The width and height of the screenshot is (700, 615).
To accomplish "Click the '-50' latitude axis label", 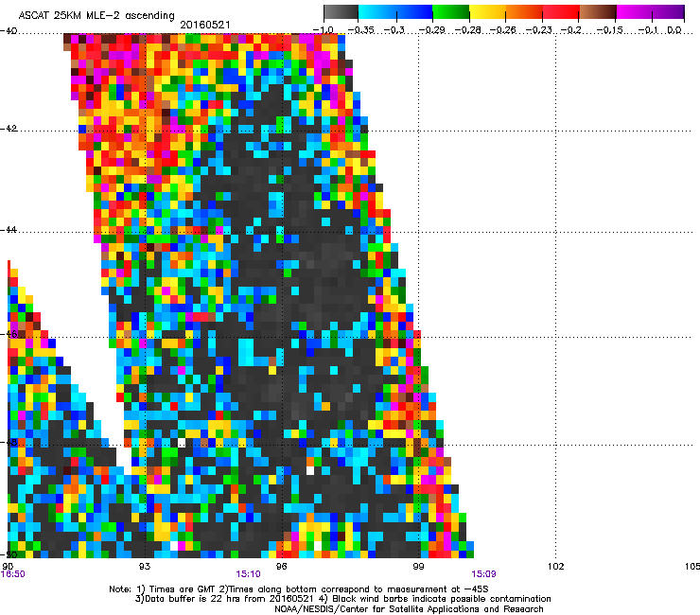I will coord(9,554).
